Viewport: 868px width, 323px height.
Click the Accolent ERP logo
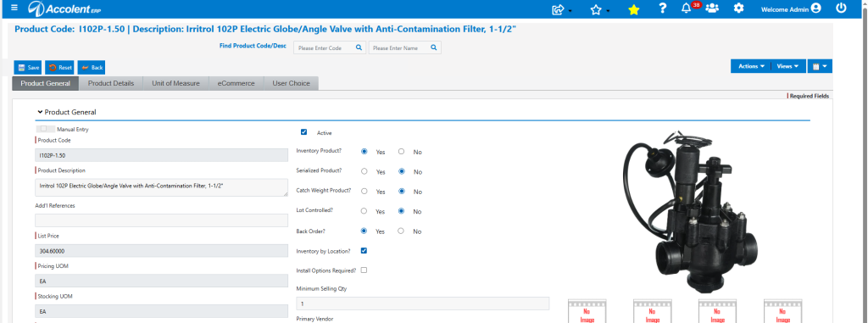coord(64,8)
